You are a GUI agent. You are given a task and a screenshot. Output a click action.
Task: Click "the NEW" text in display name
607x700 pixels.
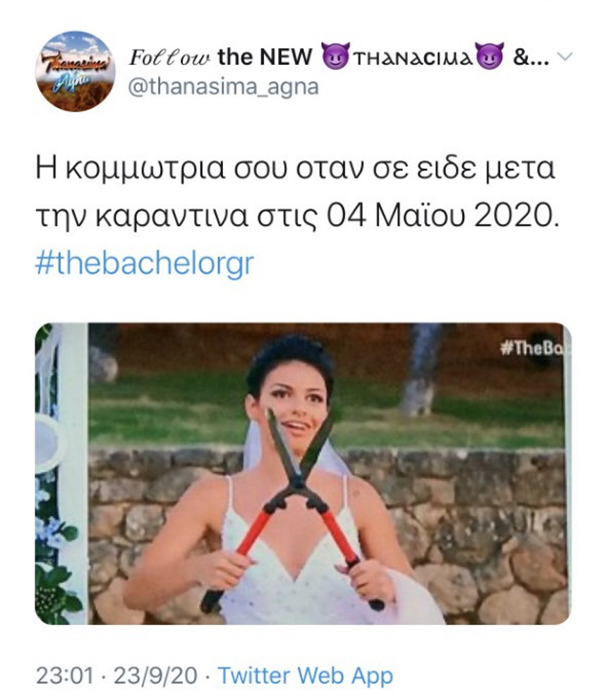265,57
